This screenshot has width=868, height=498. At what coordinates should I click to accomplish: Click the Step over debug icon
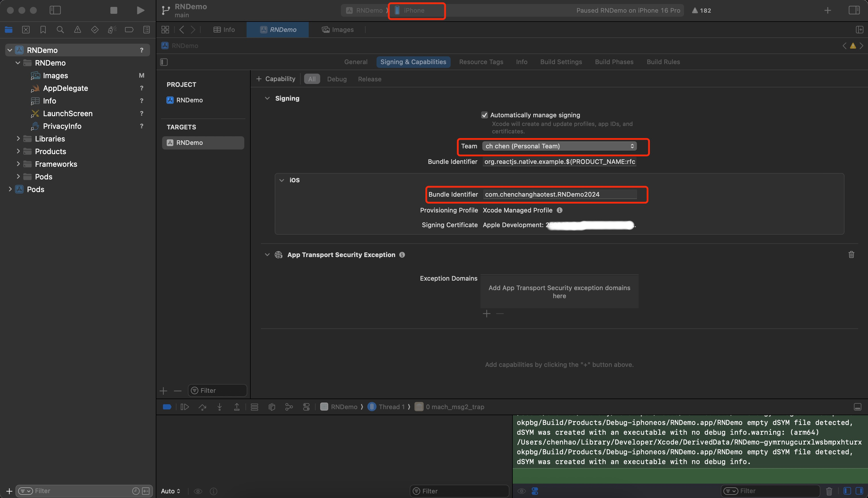coord(202,407)
